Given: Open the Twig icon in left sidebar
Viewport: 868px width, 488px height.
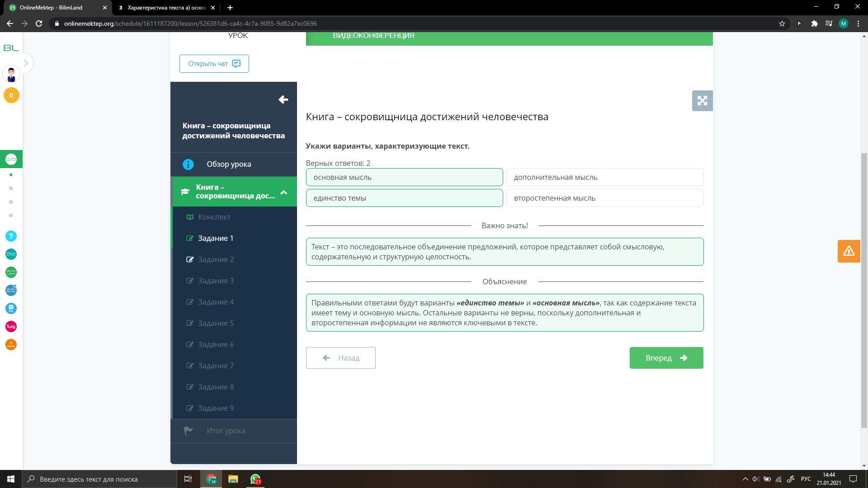Looking at the screenshot, I should 11,327.
